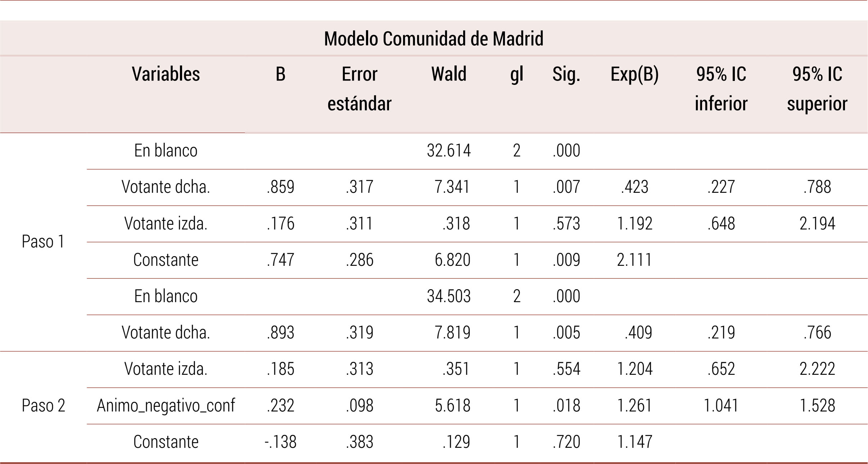
Task: Select the 'gl' column header
Action: 517,74
